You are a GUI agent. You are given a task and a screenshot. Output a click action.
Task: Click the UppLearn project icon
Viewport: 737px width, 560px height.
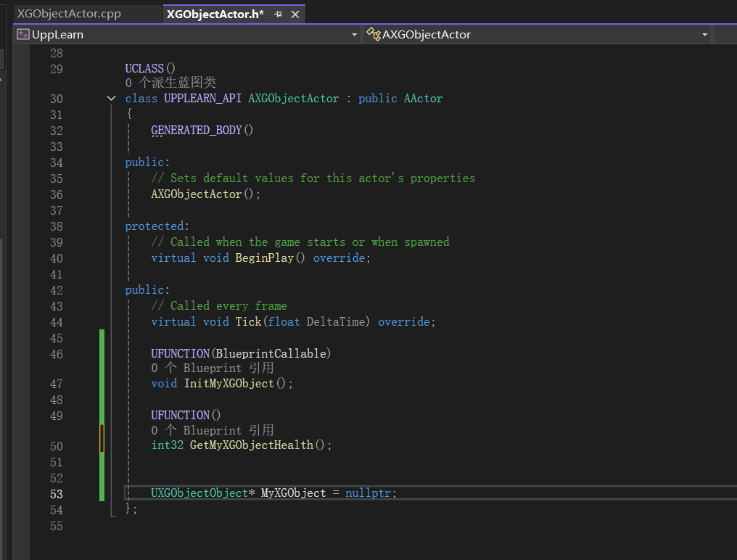coord(23,34)
